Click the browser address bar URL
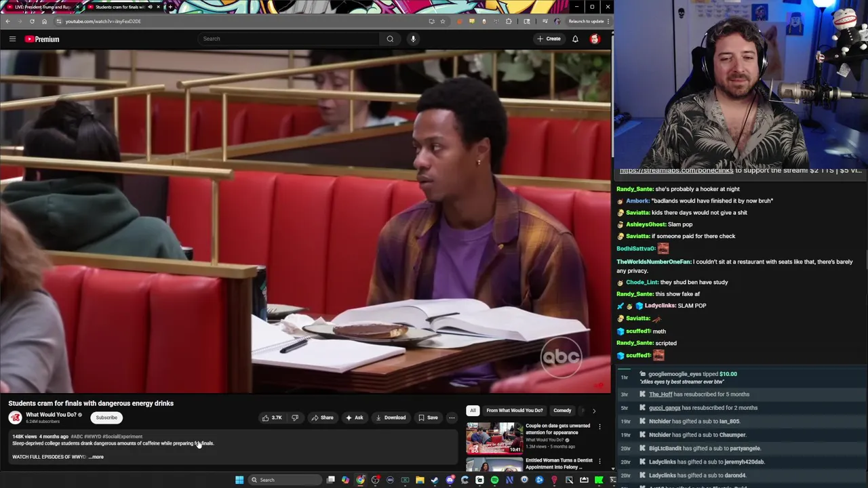Screen dimensions: 868x488 tap(103, 21)
